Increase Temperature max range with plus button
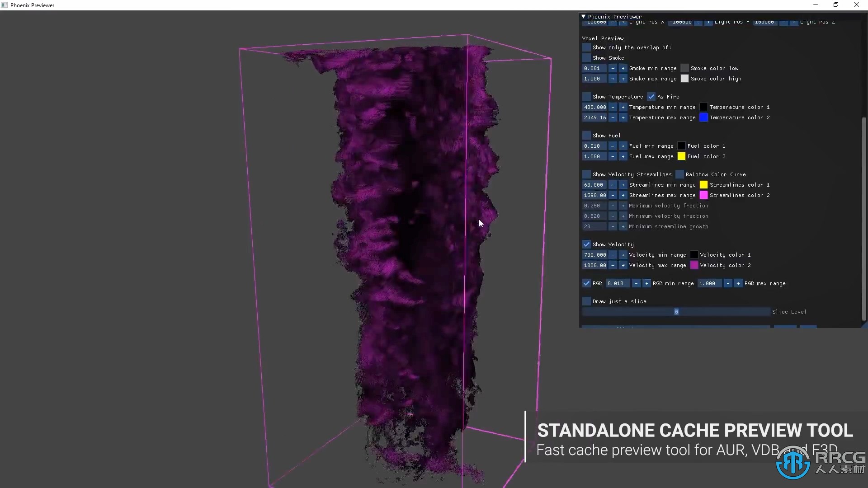Image resolution: width=868 pixels, height=488 pixels. 623,117
